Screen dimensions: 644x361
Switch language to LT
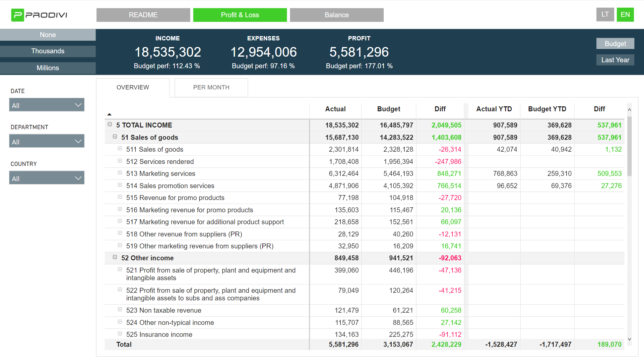pos(605,15)
